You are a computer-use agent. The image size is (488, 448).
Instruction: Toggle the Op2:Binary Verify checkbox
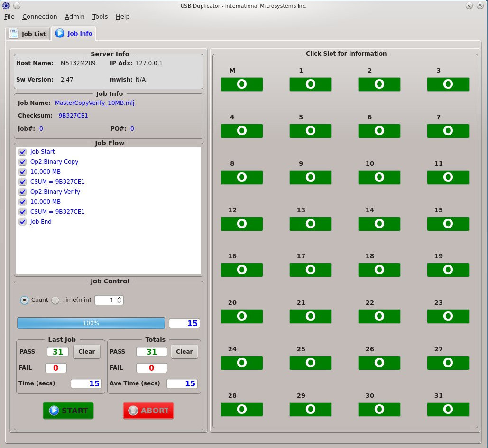[x=22, y=192]
